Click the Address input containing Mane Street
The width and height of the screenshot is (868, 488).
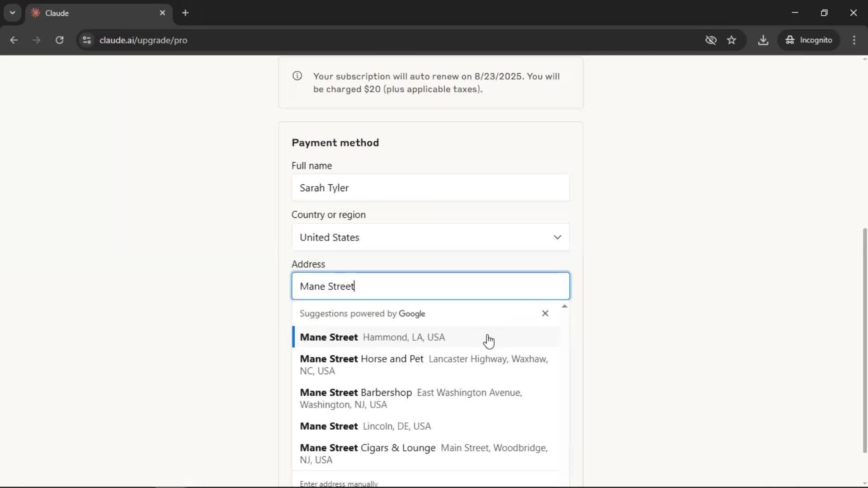pos(430,286)
